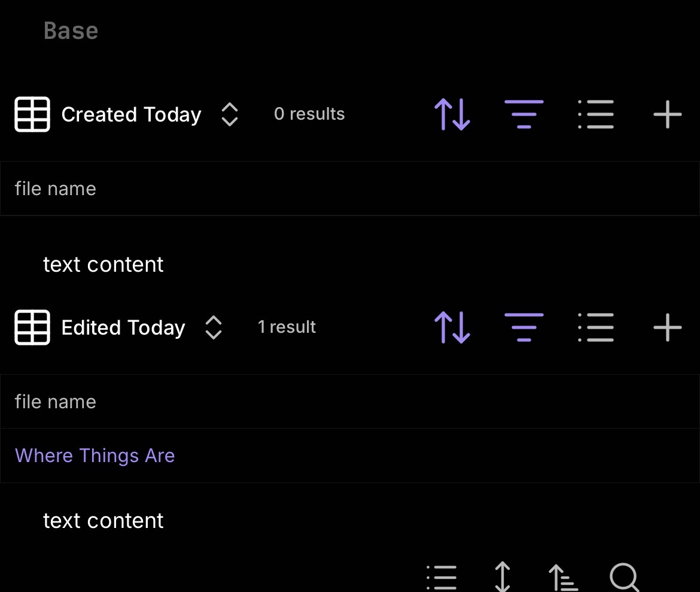Click the table view icon beside Created Today
The width and height of the screenshot is (700, 592).
pyautogui.click(x=32, y=114)
